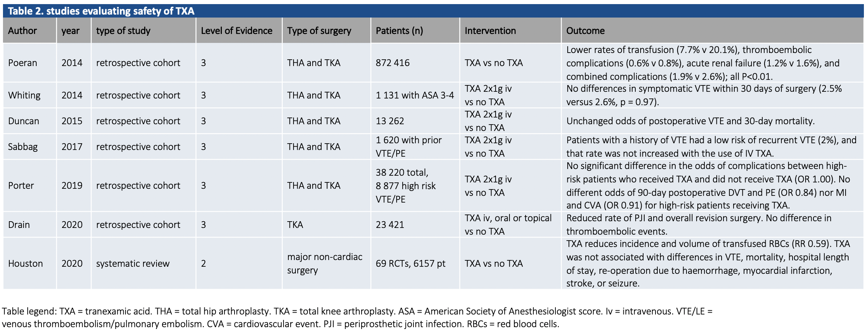Click the 'Author' column header

(22, 31)
